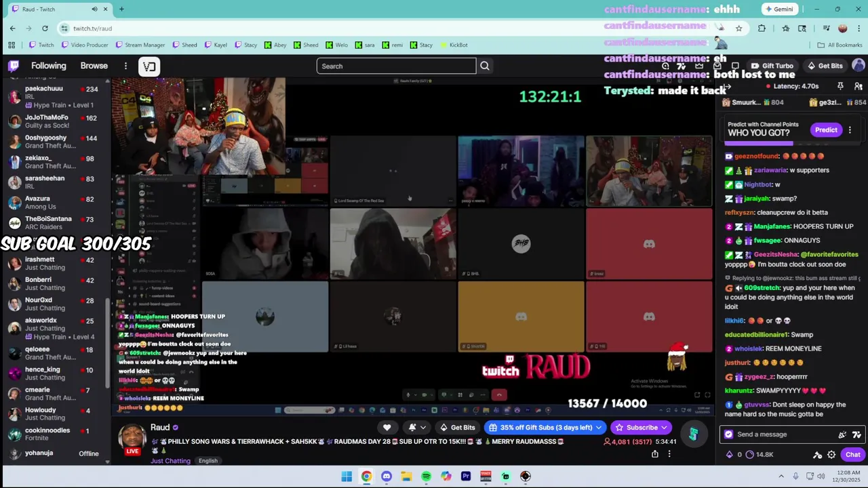The image size is (868, 488).
Task: Open the Bits diamond balance icon
Action: tap(730, 455)
